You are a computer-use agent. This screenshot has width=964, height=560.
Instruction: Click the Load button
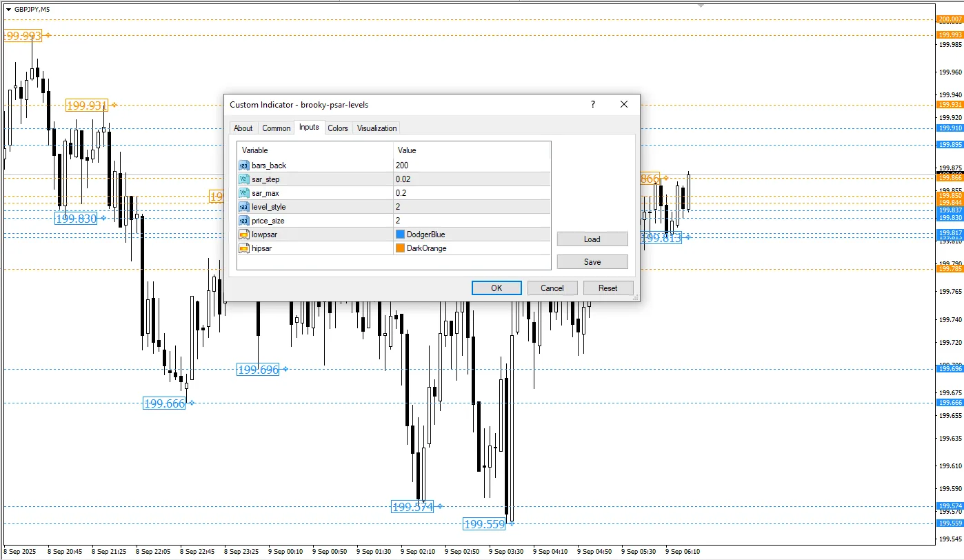(x=592, y=239)
